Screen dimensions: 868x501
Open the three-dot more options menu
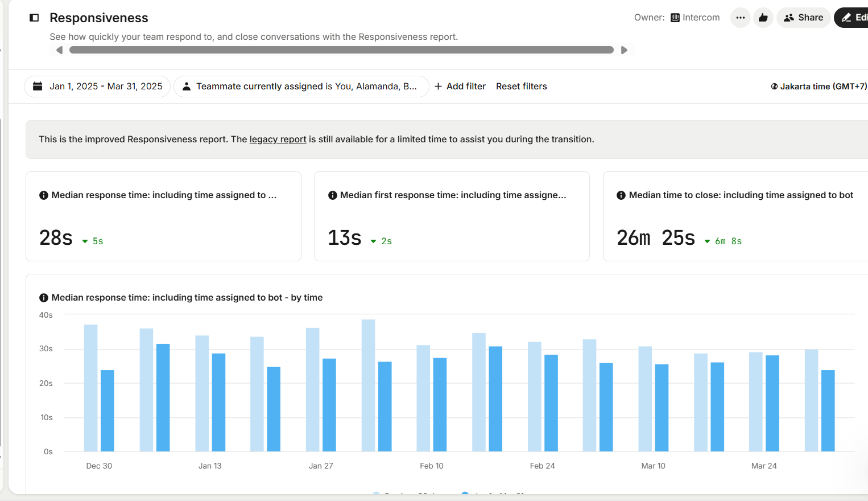[740, 18]
